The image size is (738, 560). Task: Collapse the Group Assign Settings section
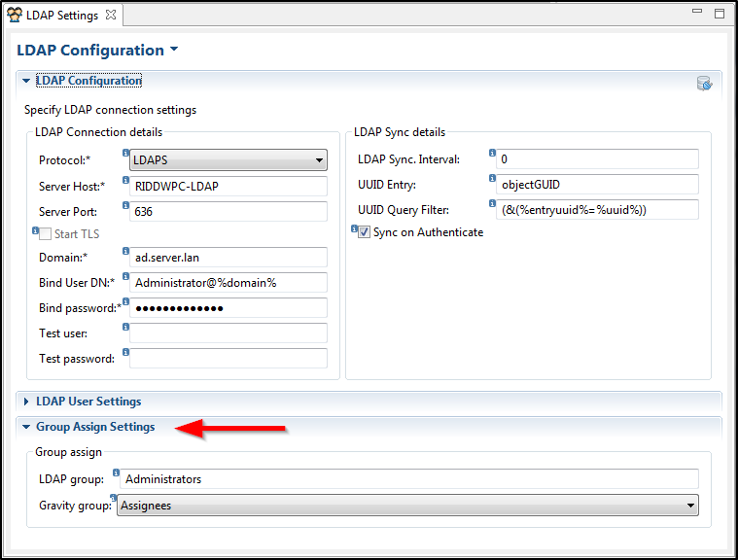click(x=26, y=427)
